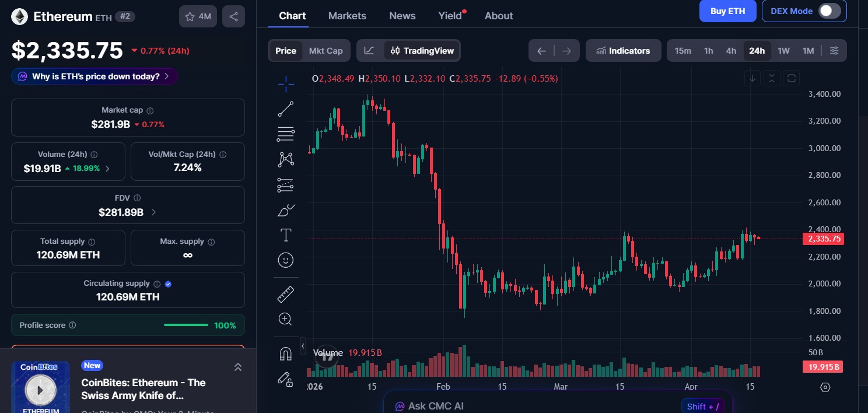Open the News section

[402, 16]
